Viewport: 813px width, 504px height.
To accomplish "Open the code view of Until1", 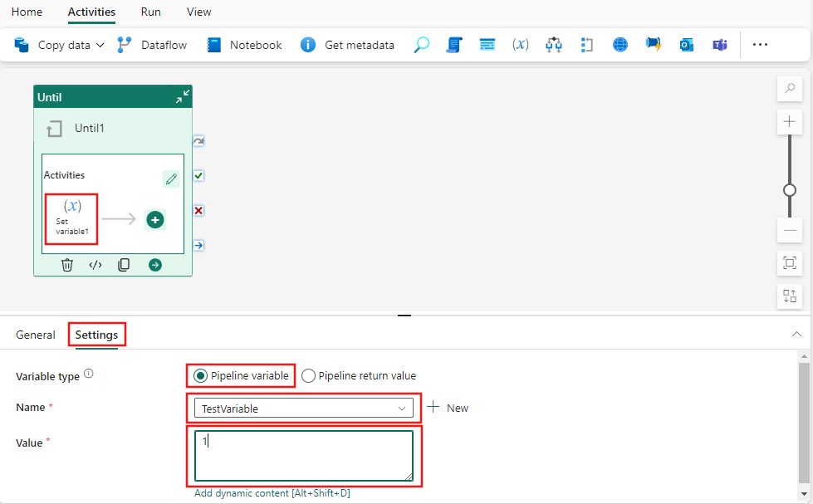I will pyautogui.click(x=95, y=264).
